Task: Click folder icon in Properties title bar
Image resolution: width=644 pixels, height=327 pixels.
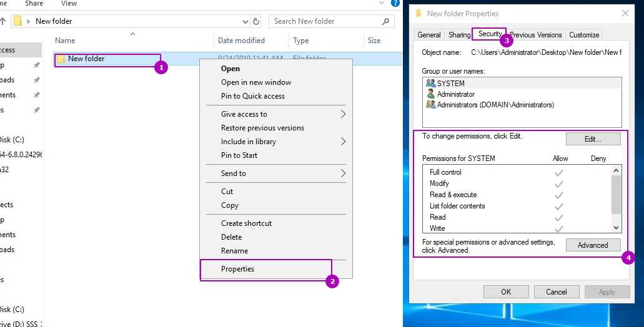Action: (x=418, y=13)
